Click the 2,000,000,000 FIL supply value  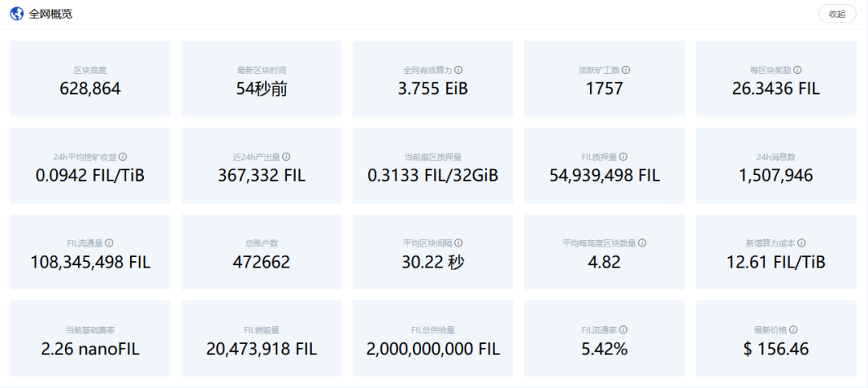tap(433, 349)
